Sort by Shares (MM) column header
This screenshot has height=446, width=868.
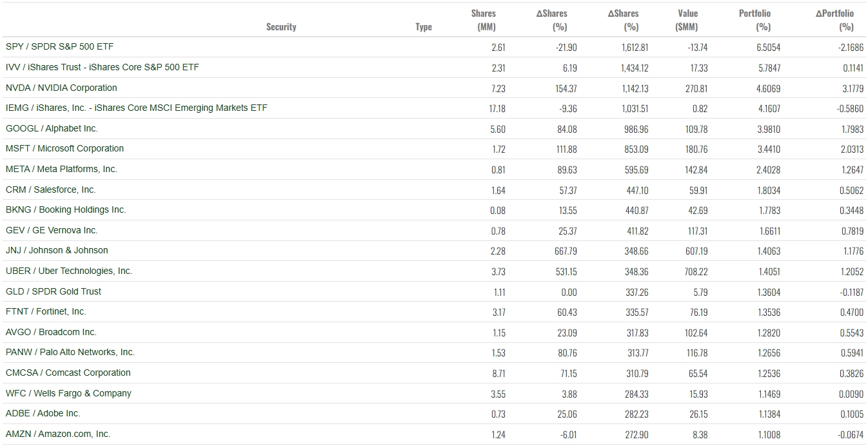coord(484,20)
